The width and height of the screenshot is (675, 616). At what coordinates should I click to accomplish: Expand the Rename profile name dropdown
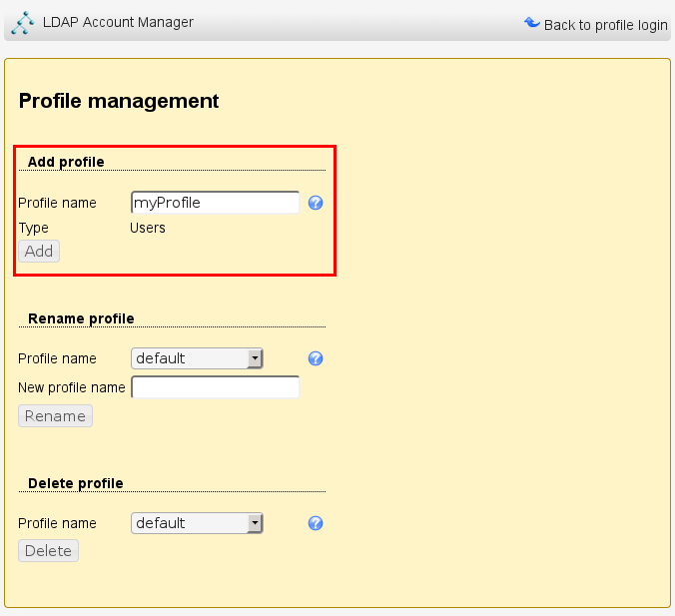(197, 358)
